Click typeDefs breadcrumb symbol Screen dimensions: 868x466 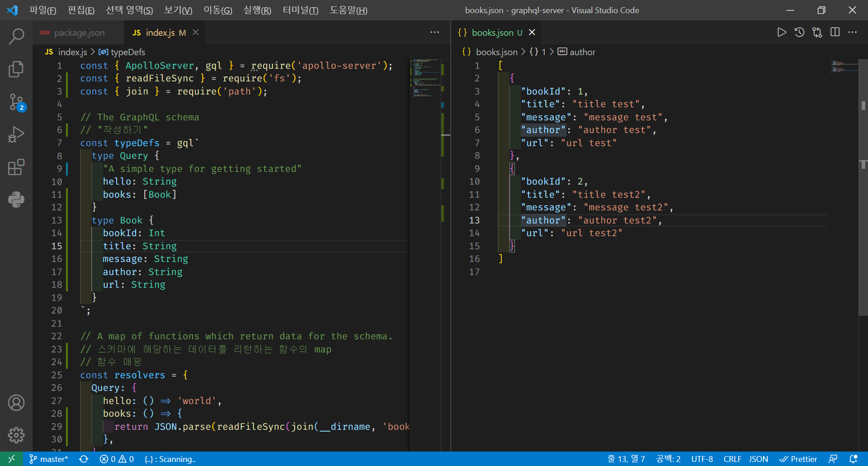pos(122,52)
